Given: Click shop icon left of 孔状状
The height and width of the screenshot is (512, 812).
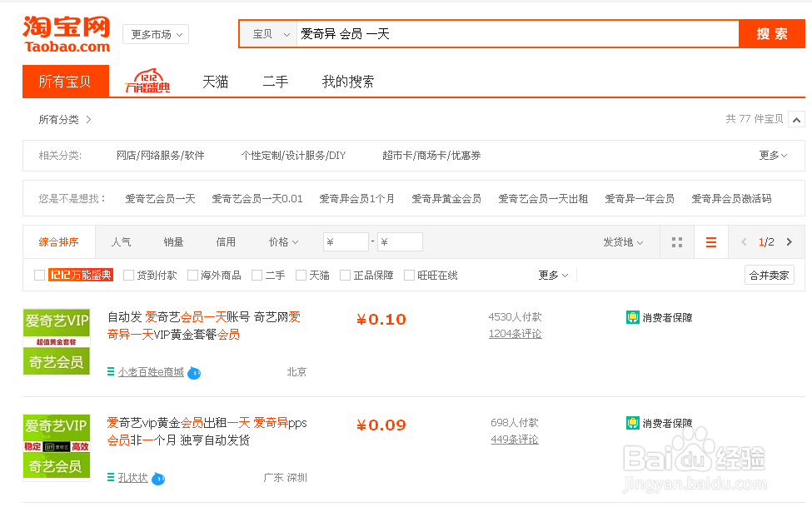Looking at the screenshot, I should [110, 477].
